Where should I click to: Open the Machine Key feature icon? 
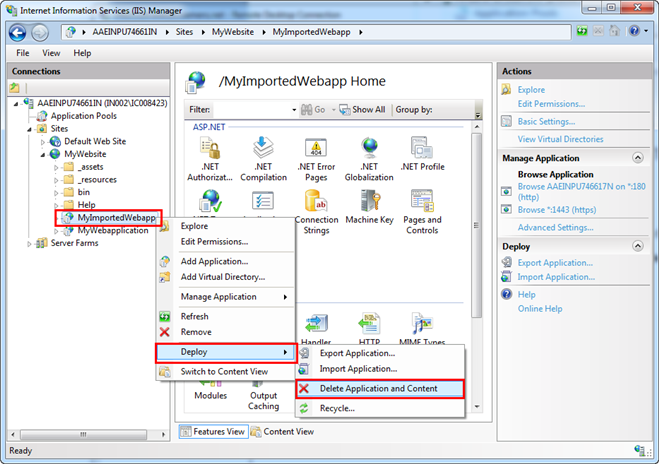(x=370, y=208)
